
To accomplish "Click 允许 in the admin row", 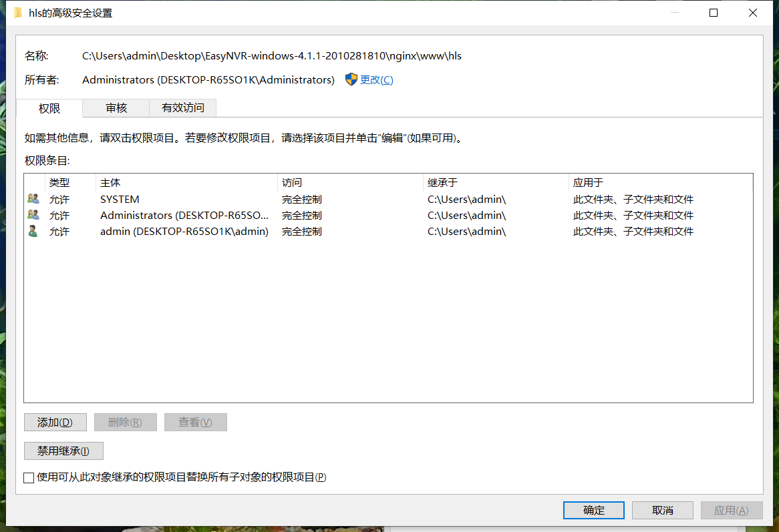I will (x=59, y=231).
